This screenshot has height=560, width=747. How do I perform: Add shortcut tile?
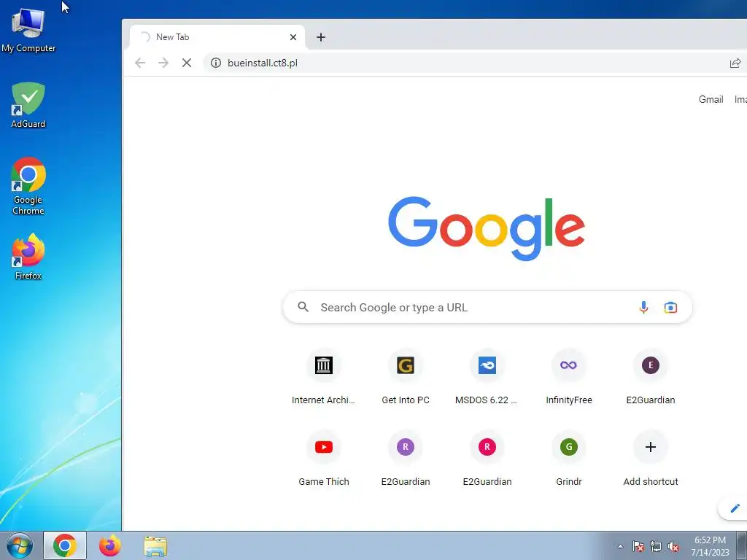(x=650, y=459)
